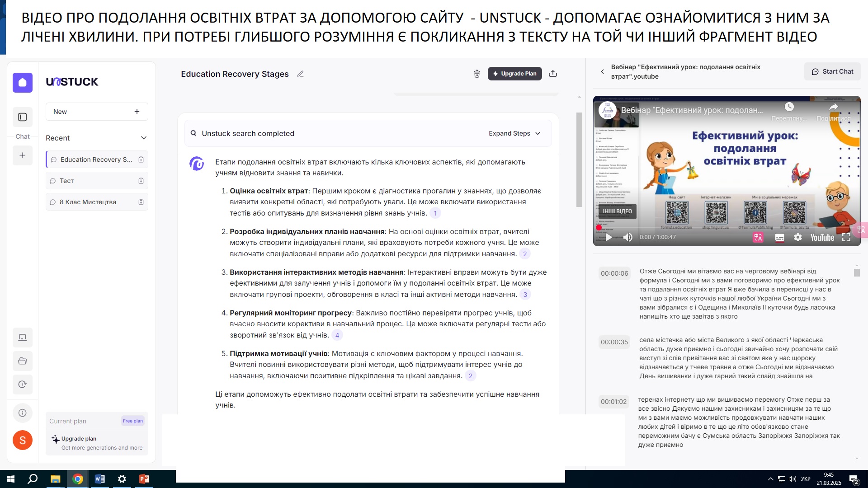The image size is (868, 488).
Task: Select Education Recovery S... chat
Action: [x=97, y=160]
